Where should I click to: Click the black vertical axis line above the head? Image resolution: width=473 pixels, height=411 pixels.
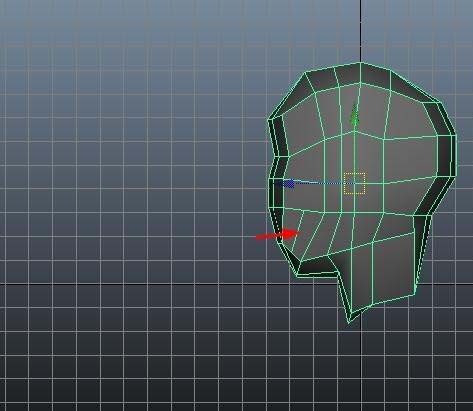[360, 30]
